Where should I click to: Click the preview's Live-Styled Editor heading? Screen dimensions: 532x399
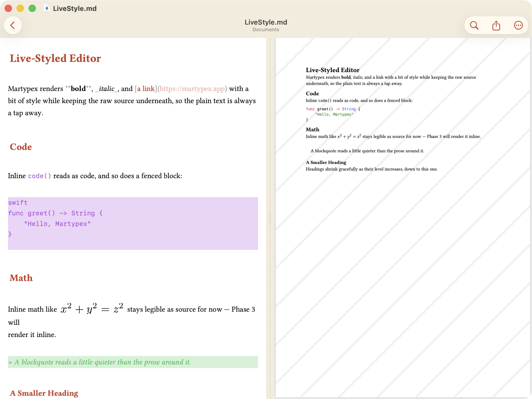tap(332, 70)
